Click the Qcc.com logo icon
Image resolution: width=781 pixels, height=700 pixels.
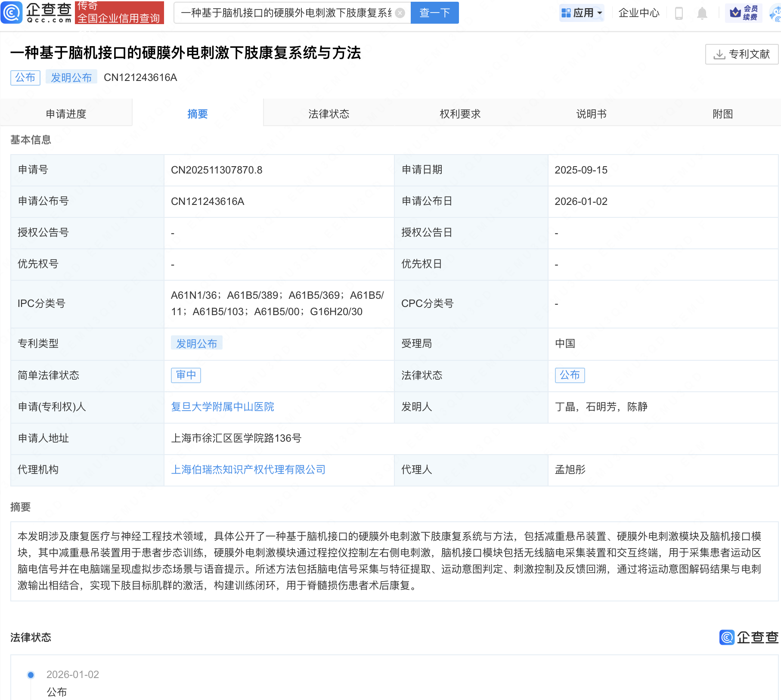click(12, 12)
